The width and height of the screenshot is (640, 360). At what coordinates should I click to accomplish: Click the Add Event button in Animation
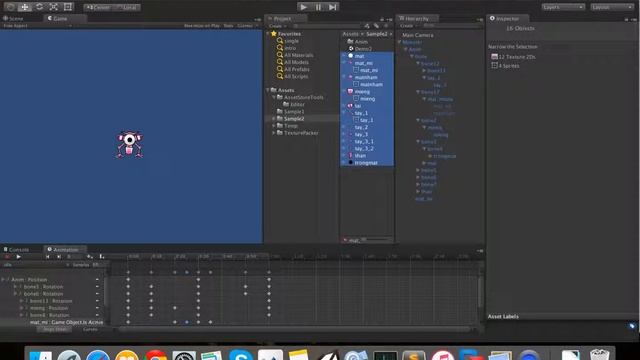102,257
